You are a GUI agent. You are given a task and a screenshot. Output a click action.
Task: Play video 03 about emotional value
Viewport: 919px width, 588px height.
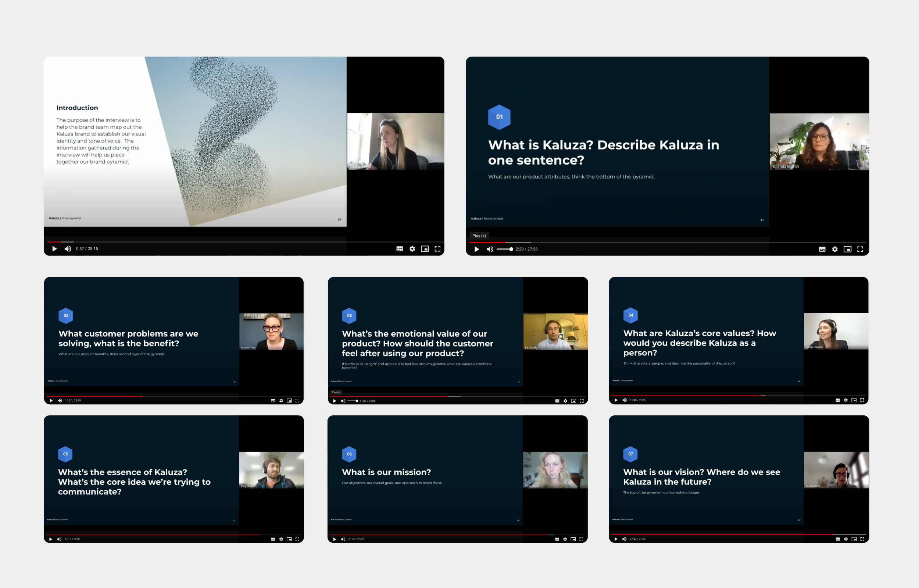[335, 401]
